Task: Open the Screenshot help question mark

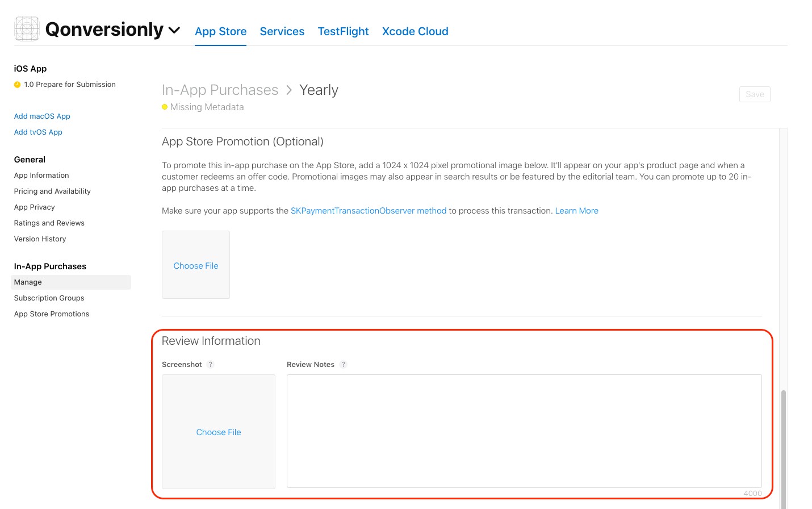Action: coord(210,364)
